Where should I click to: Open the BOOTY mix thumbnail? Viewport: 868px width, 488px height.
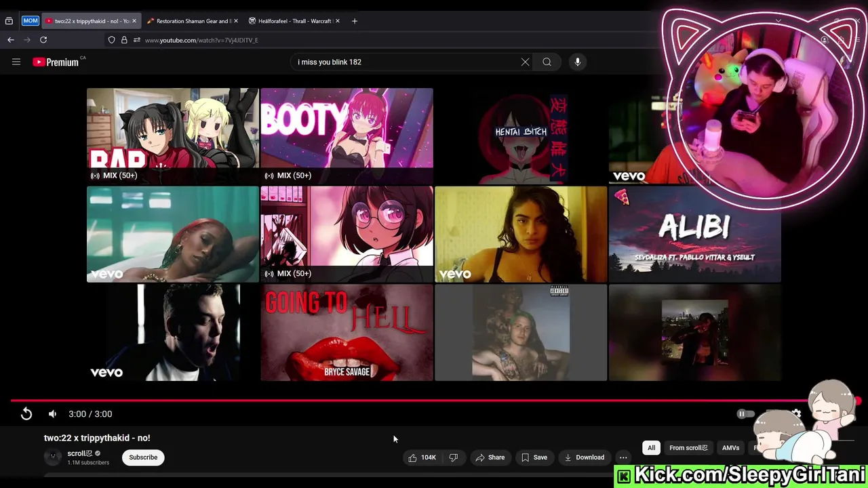click(x=347, y=136)
